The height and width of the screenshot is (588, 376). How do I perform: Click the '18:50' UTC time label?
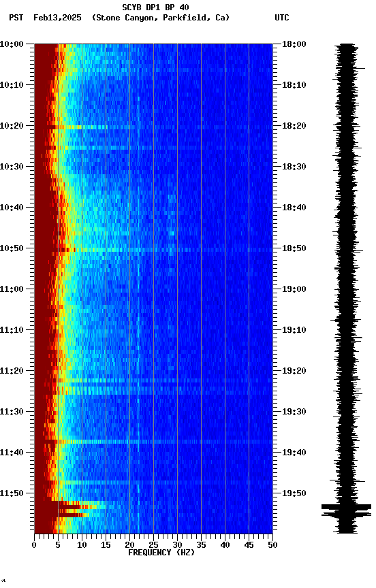294,248
